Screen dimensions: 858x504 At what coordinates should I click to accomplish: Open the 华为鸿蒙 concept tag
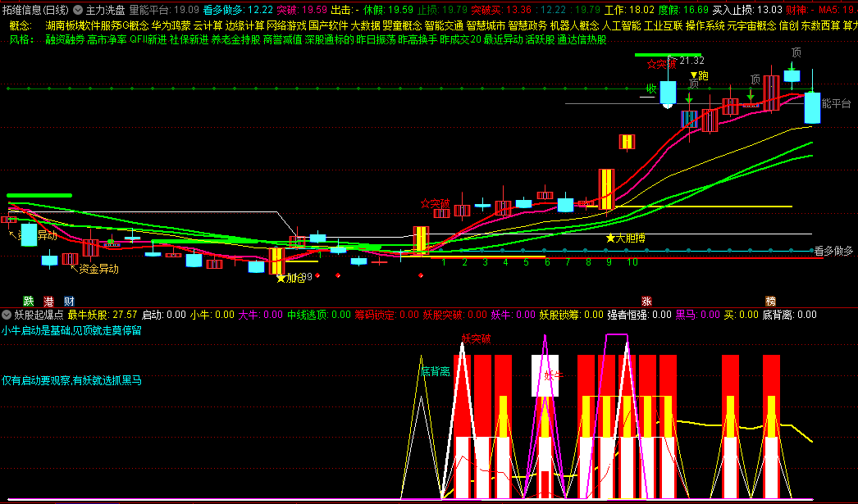(171, 25)
